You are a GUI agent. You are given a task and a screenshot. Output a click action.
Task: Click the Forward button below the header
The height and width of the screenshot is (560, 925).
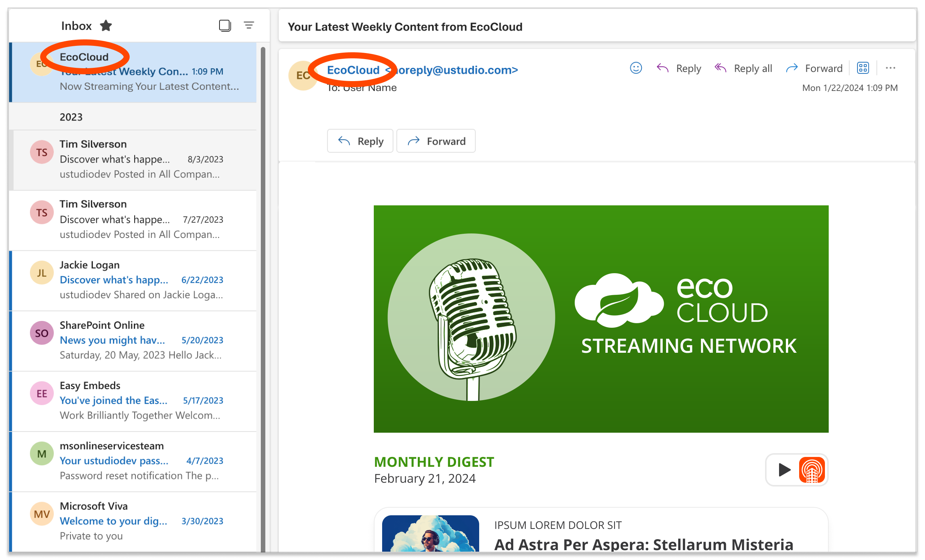click(x=436, y=141)
